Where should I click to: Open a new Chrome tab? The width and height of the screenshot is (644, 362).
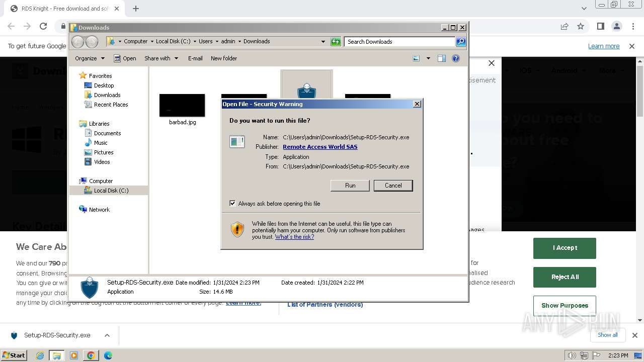coord(136,9)
